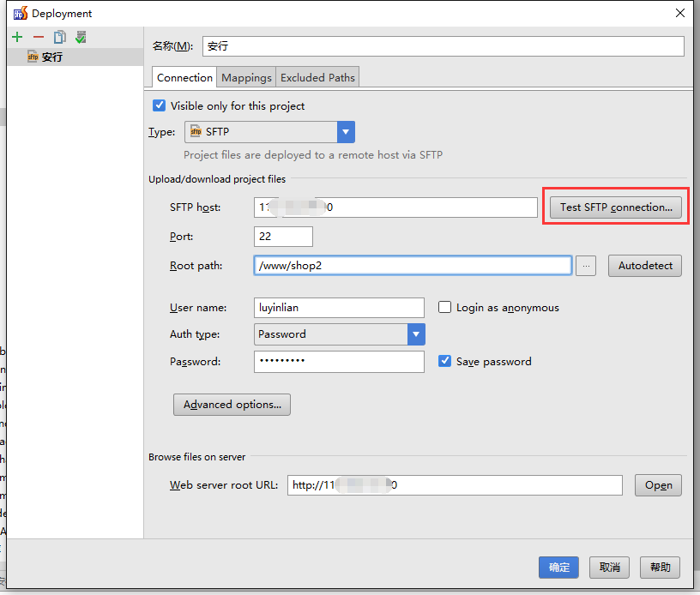Toggle Visible only for this project
Viewport: 700px width, 595px height.
tap(159, 106)
